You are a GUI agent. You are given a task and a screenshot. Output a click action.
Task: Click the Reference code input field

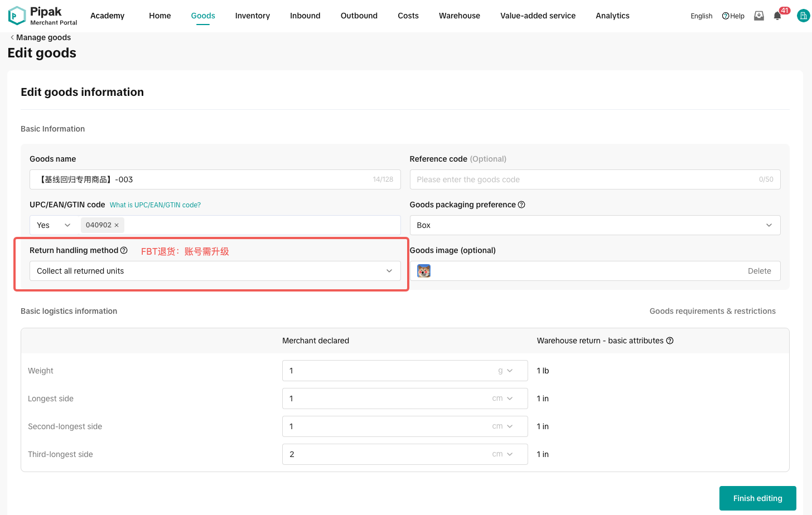(586, 179)
